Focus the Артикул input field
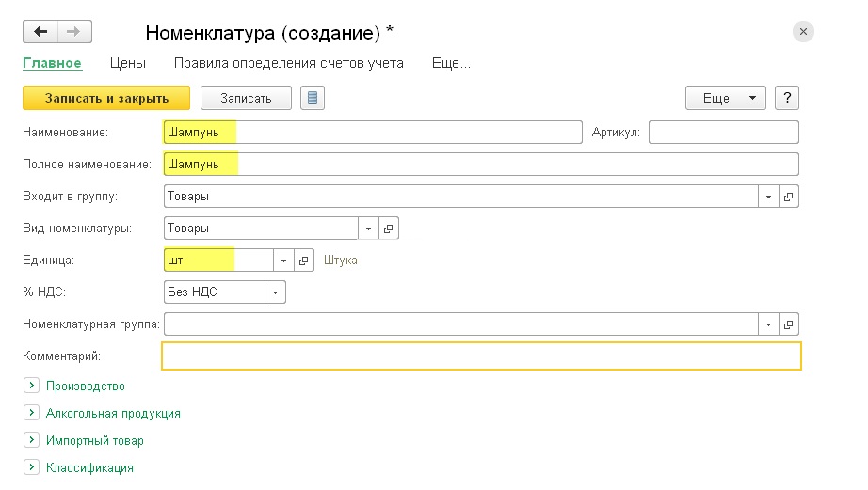The image size is (868, 490). pos(724,133)
